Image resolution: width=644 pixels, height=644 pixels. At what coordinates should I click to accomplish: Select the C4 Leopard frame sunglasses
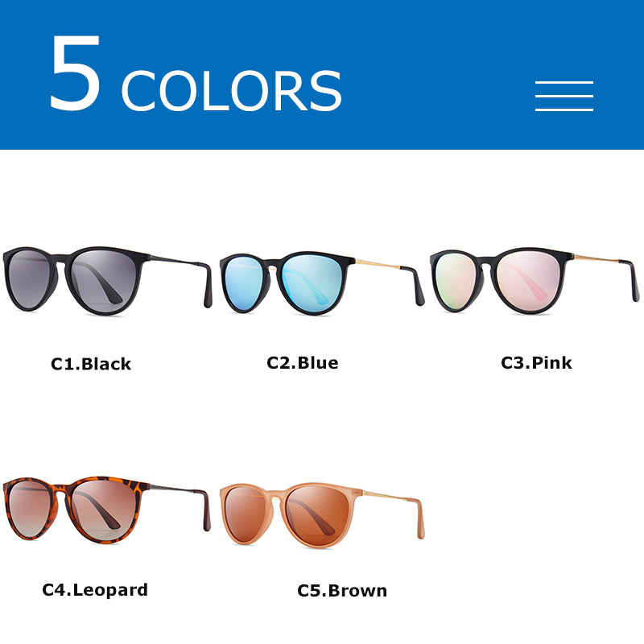point(107,510)
